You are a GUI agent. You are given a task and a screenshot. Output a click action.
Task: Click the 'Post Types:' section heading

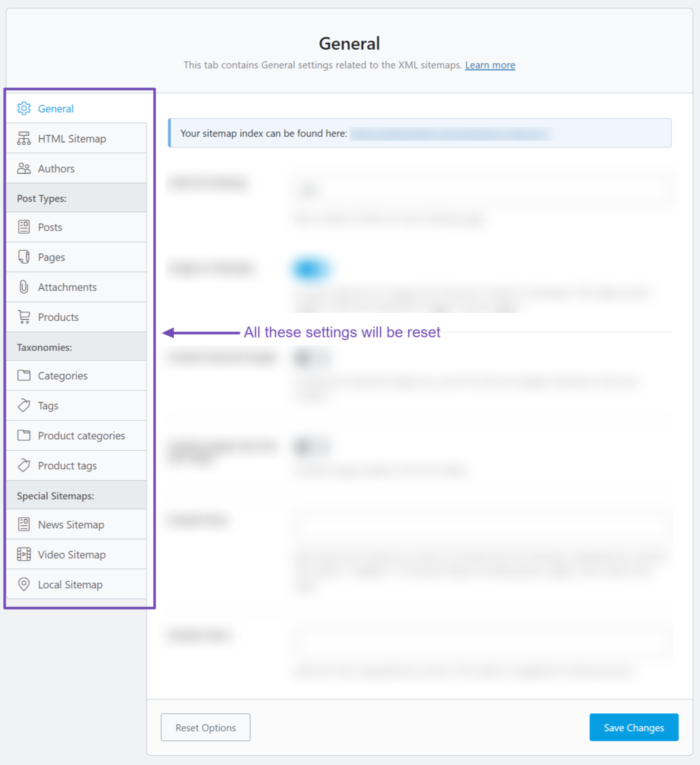coord(41,198)
